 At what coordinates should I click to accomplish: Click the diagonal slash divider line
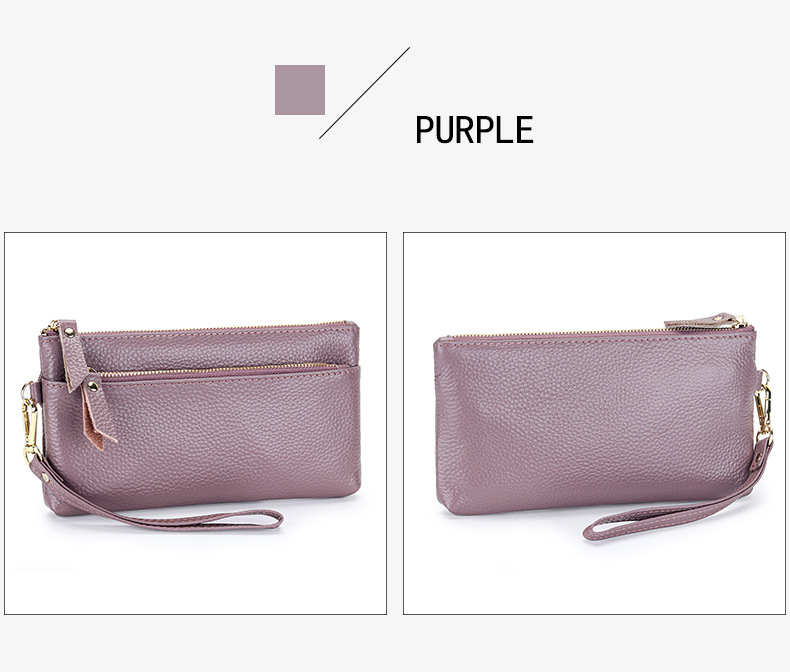[364, 93]
